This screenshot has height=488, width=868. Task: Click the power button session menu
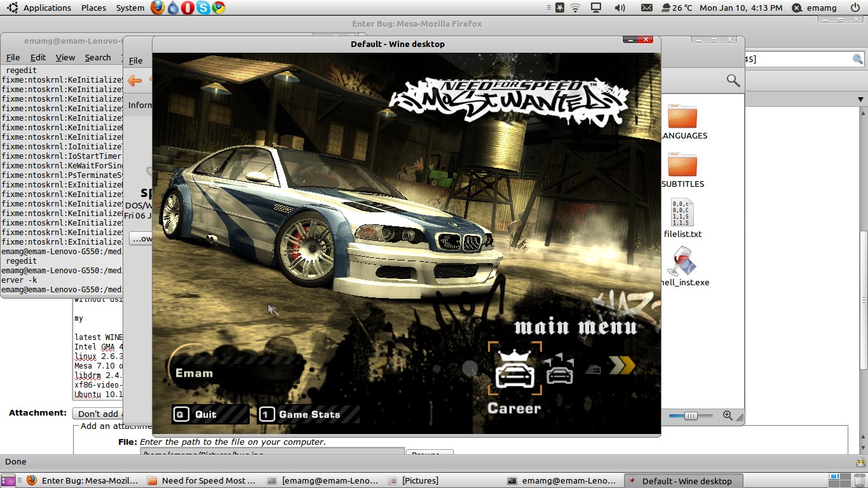click(x=855, y=8)
